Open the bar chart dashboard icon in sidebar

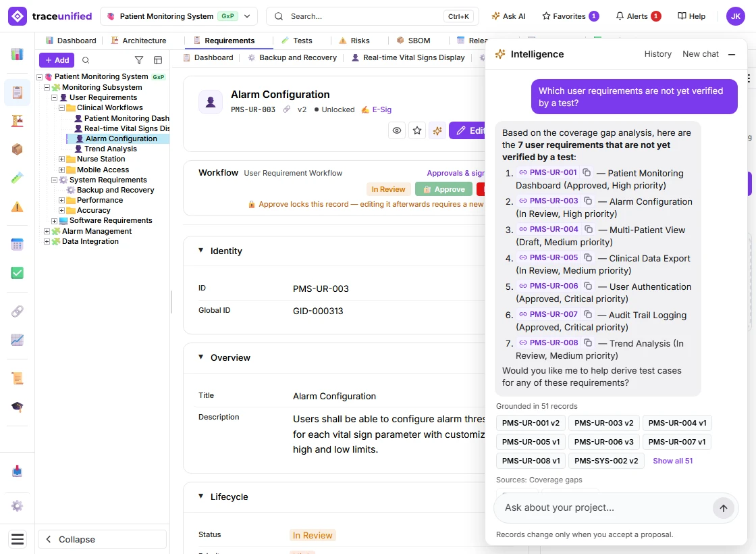18,54
